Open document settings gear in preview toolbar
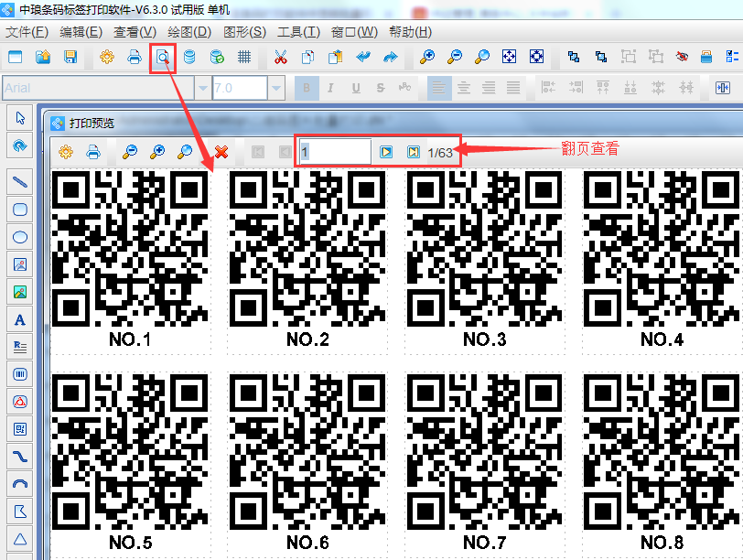 pyautogui.click(x=66, y=152)
